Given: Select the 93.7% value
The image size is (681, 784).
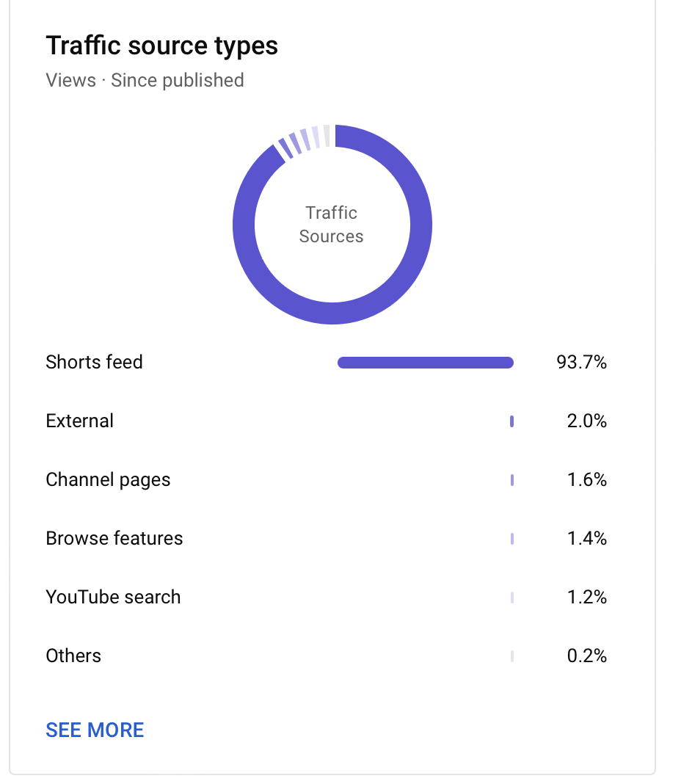Looking at the screenshot, I should pos(581,362).
